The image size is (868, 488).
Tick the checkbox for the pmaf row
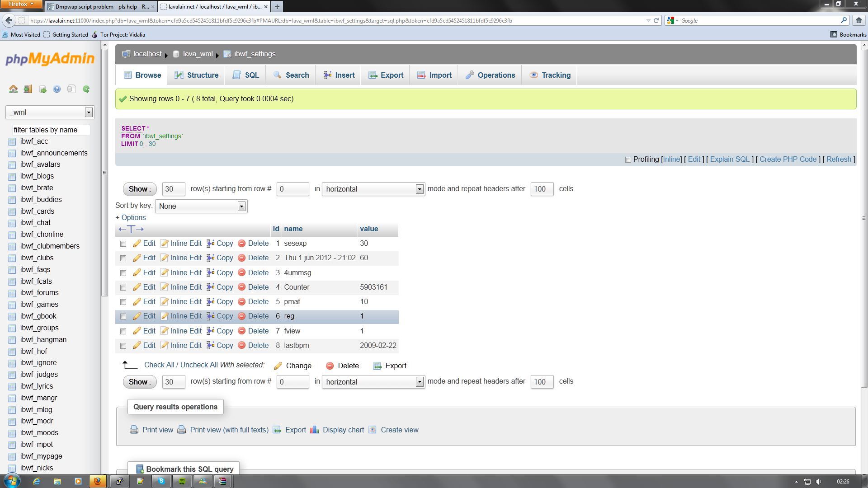[x=123, y=302]
